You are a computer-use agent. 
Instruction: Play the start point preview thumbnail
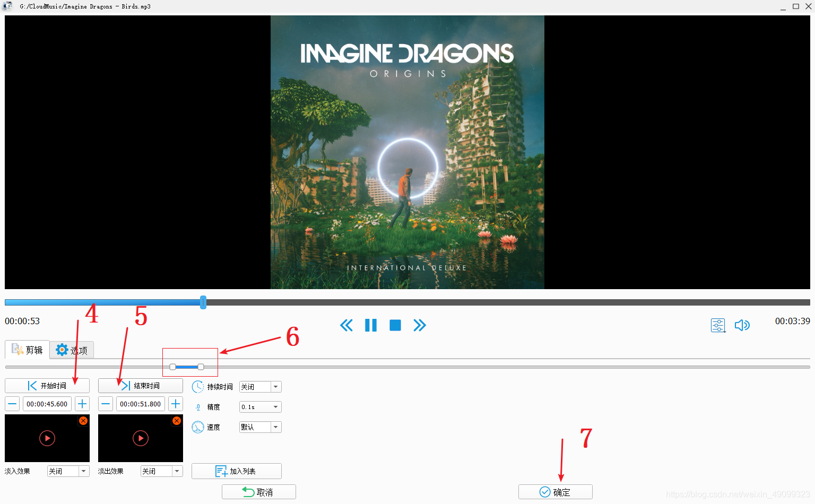pos(47,438)
